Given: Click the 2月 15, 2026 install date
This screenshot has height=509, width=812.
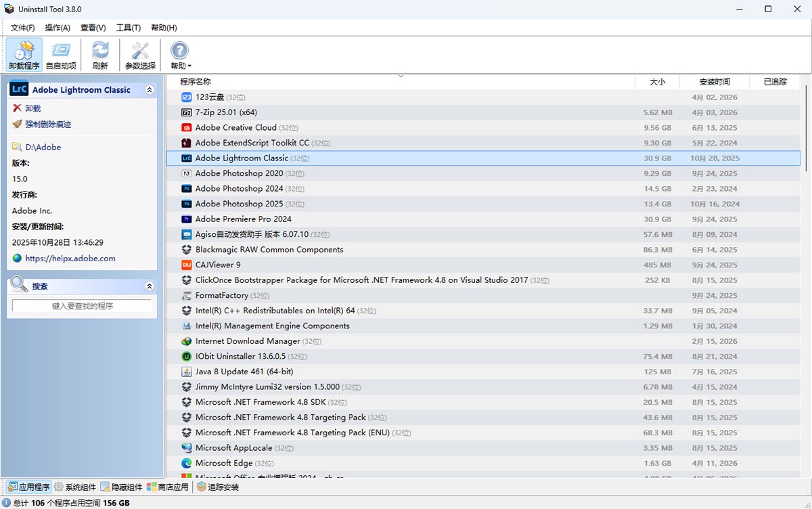Looking at the screenshot, I should pos(715,341).
